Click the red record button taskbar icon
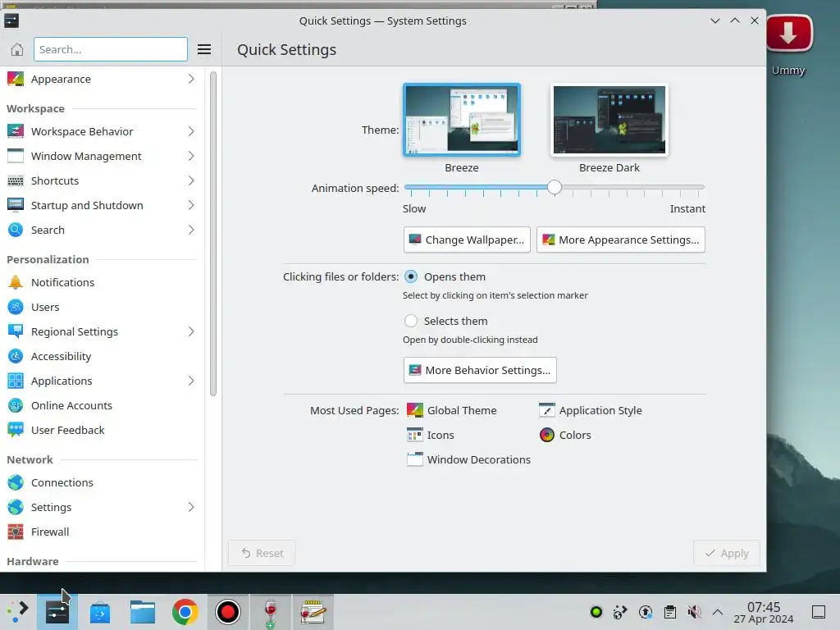Screen dimensions: 840x630 click(228, 612)
